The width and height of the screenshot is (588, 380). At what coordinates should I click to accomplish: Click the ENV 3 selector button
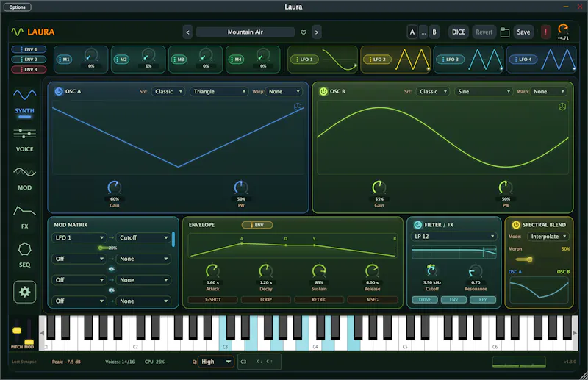tap(29, 69)
